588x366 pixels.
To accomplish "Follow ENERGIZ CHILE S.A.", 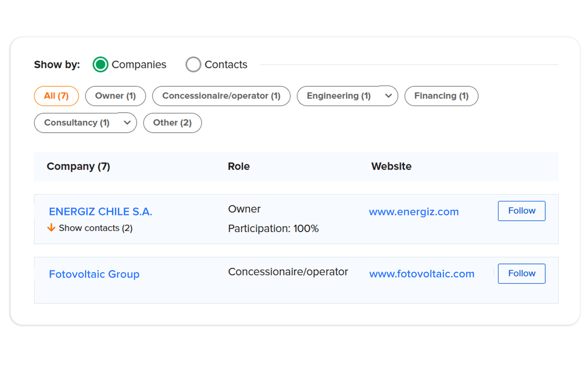I will pyautogui.click(x=521, y=211).
